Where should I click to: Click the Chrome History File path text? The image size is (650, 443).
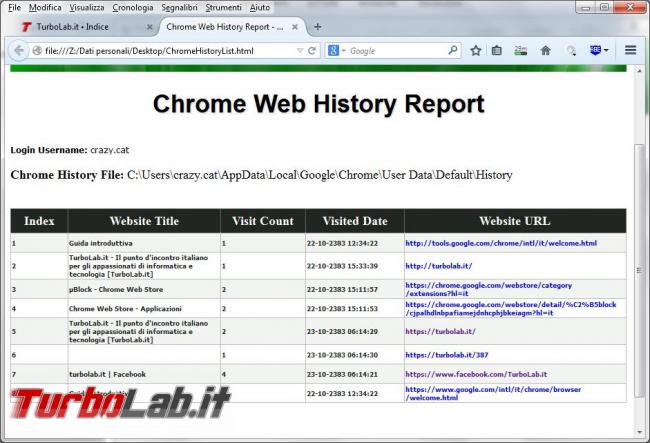click(x=262, y=175)
